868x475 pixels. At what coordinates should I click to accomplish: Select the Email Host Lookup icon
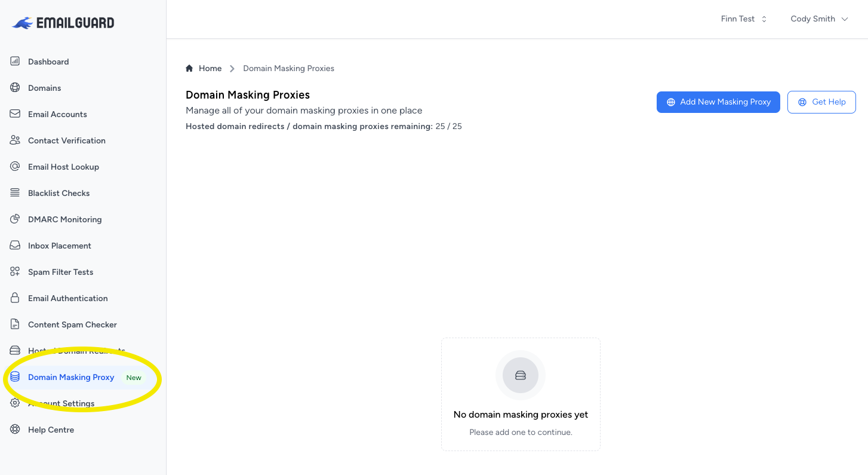15,167
